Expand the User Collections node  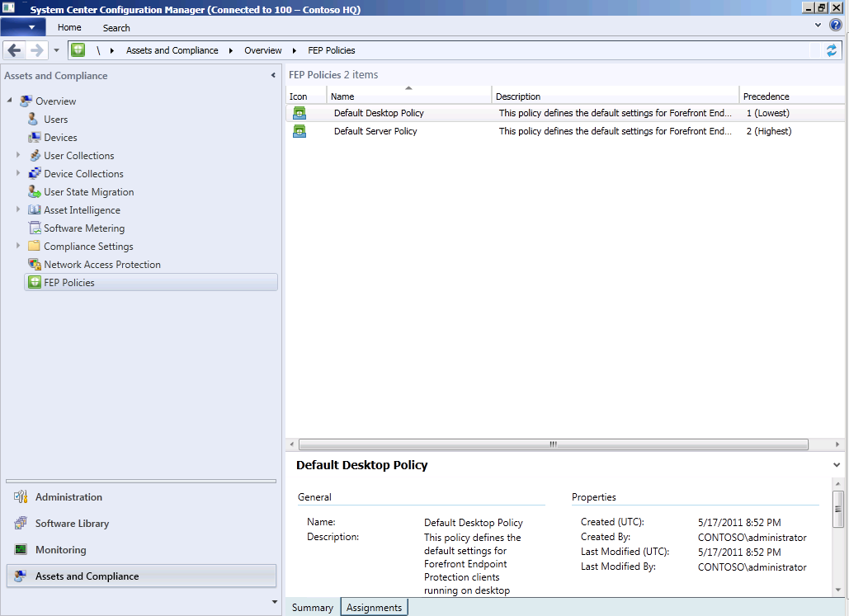[18, 155]
